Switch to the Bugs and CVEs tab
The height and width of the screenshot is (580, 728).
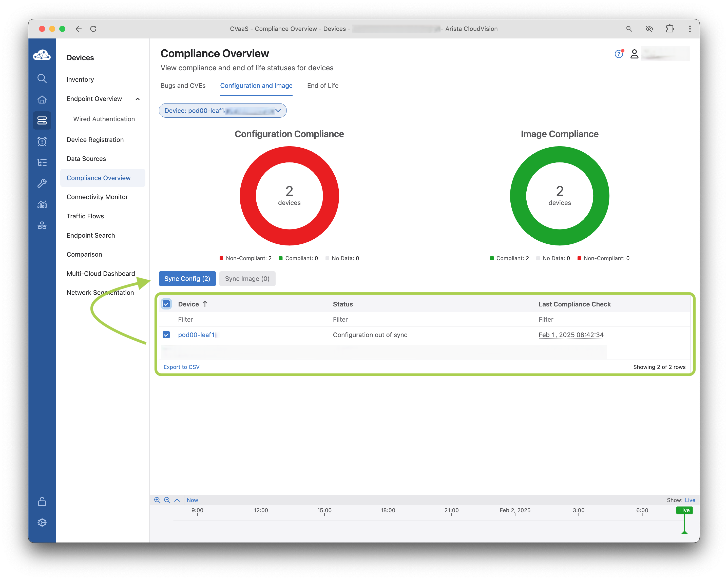click(183, 86)
